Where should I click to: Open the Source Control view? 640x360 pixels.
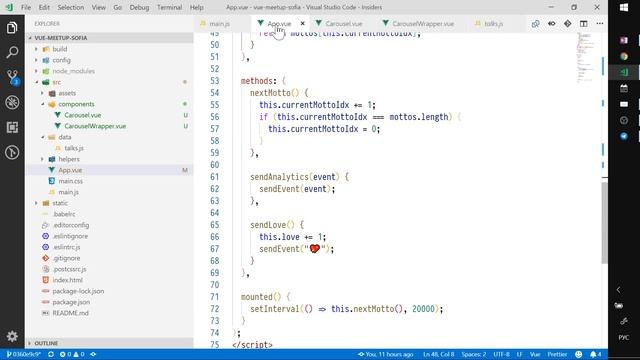12,77
